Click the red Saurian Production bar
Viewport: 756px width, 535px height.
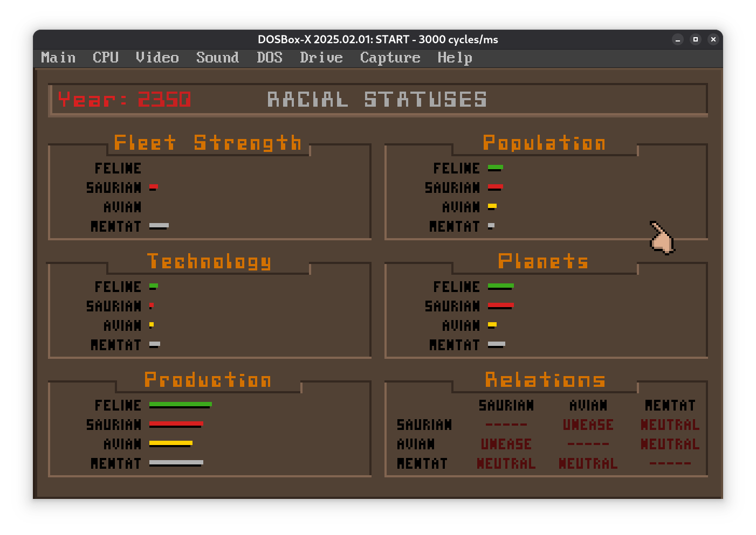[176, 424]
